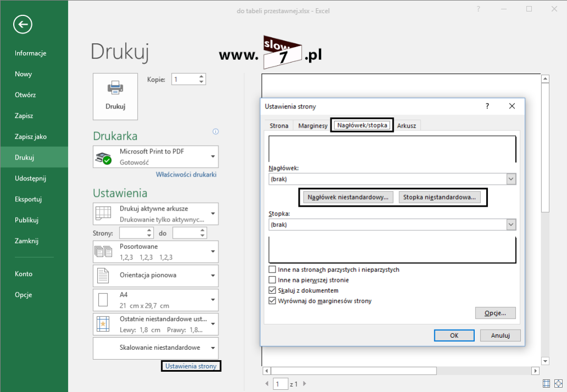This screenshot has height=392, width=567.
Task: Open Ustawienia strony link
Action: point(191,366)
